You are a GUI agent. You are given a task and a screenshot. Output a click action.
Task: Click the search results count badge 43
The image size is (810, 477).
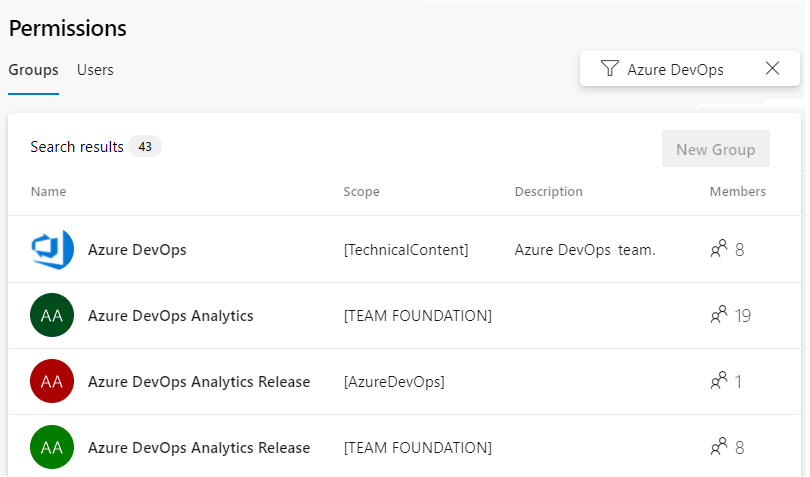pyautogui.click(x=145, y=147)
